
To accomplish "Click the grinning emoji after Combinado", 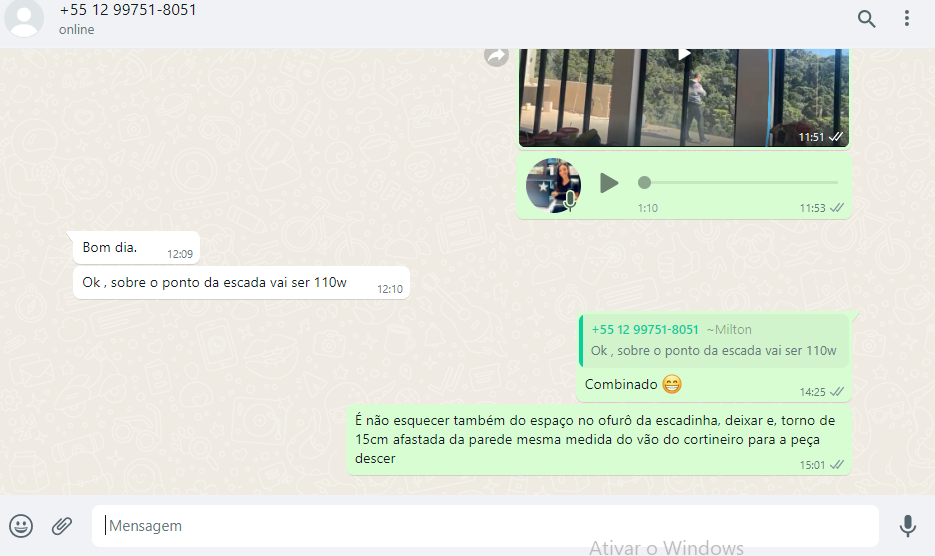I will pos(671,384).
